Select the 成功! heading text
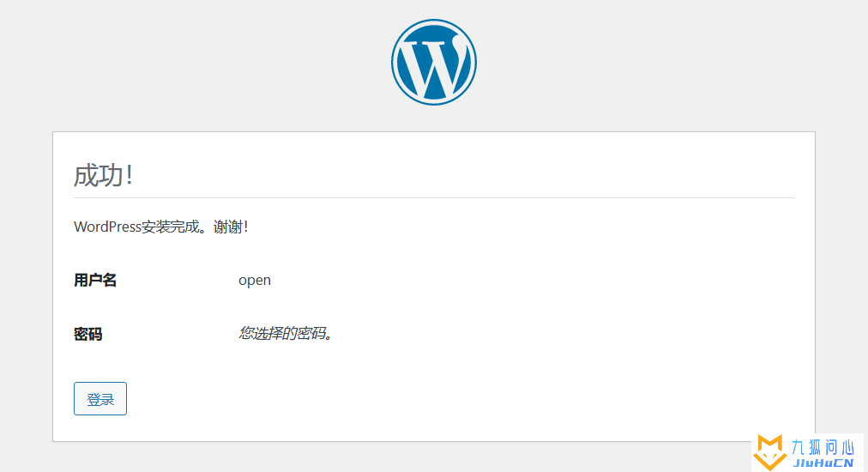868x472 pixels. (104, 176)
